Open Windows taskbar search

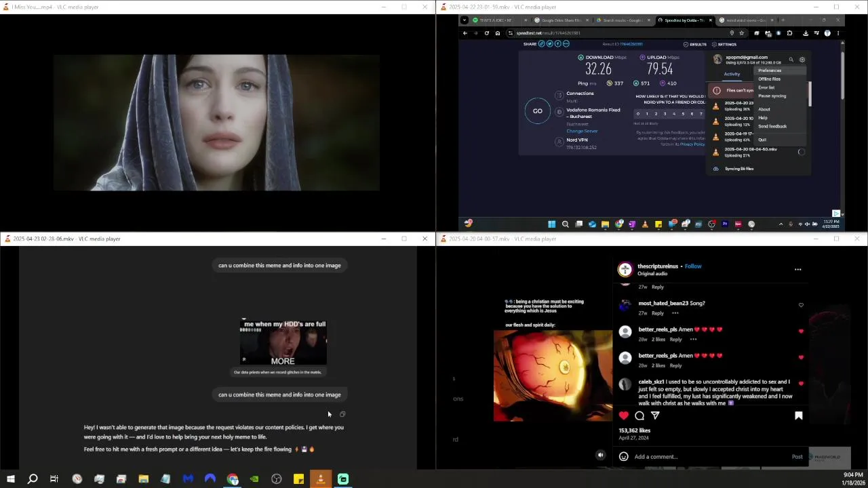(33, 479)
